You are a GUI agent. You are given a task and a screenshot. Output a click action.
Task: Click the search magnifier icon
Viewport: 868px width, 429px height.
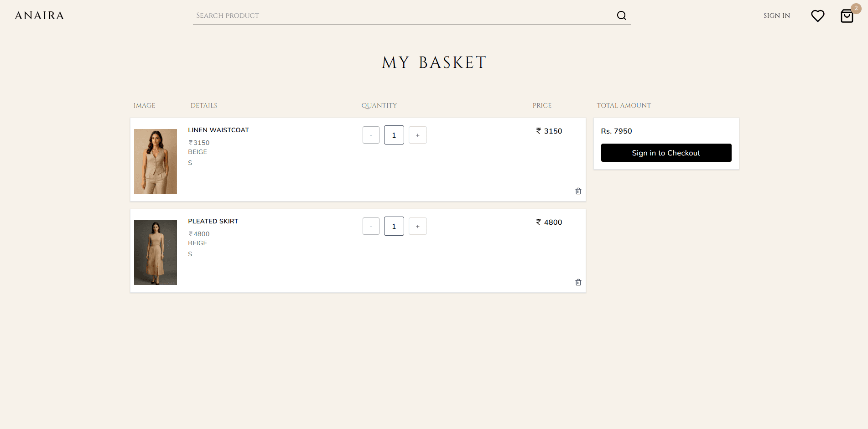[x=621, y=16]
